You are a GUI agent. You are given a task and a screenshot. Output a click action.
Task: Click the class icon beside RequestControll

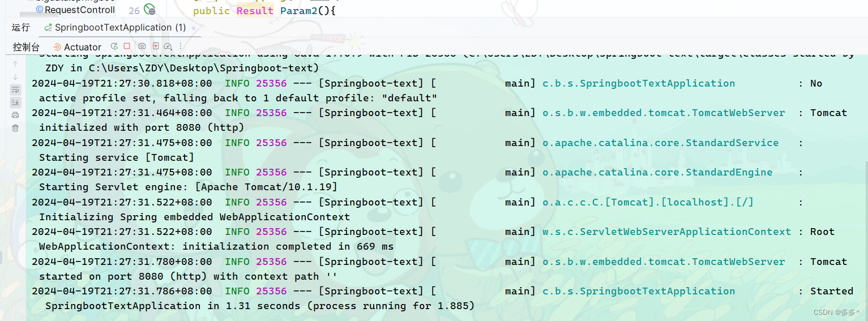pos(39,9)
